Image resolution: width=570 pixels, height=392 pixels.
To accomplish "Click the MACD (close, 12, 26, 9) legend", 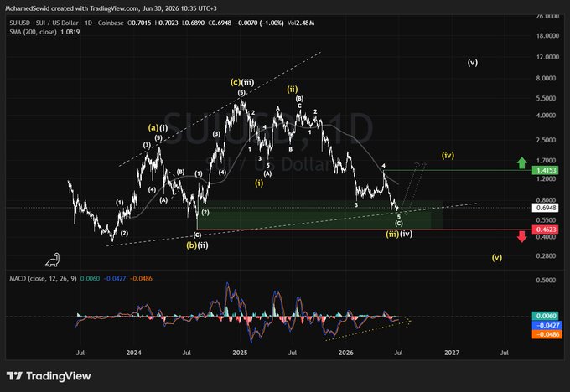I will click(43, 279).
